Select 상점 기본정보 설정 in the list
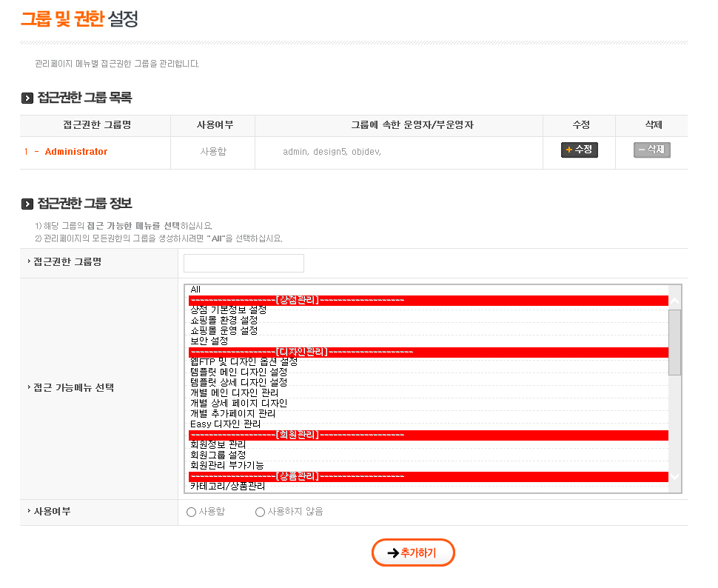 tap(228, 310)
